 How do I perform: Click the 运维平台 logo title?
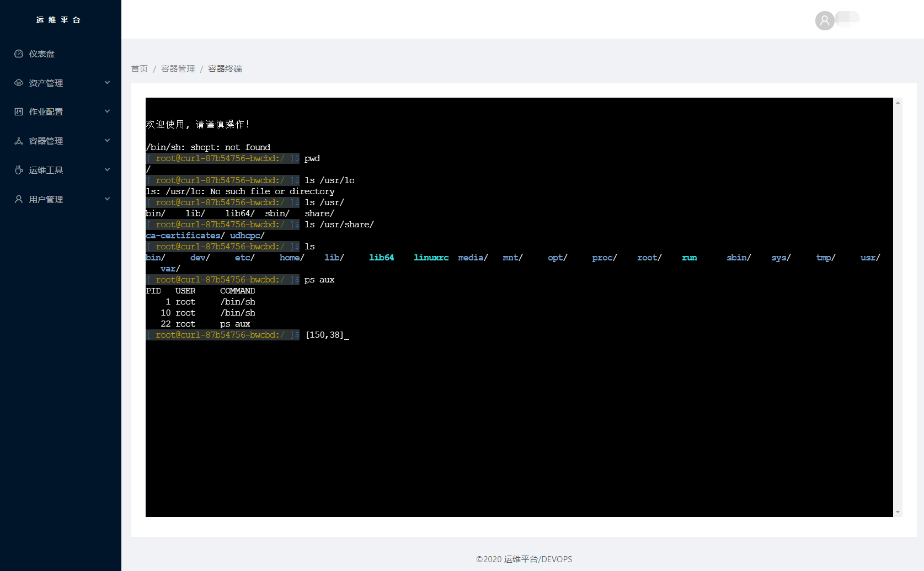click(x=58, y=20)
